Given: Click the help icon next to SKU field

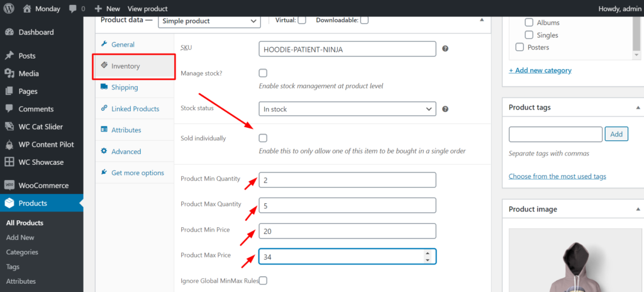Looking at the screenshot, I should 445,48.
